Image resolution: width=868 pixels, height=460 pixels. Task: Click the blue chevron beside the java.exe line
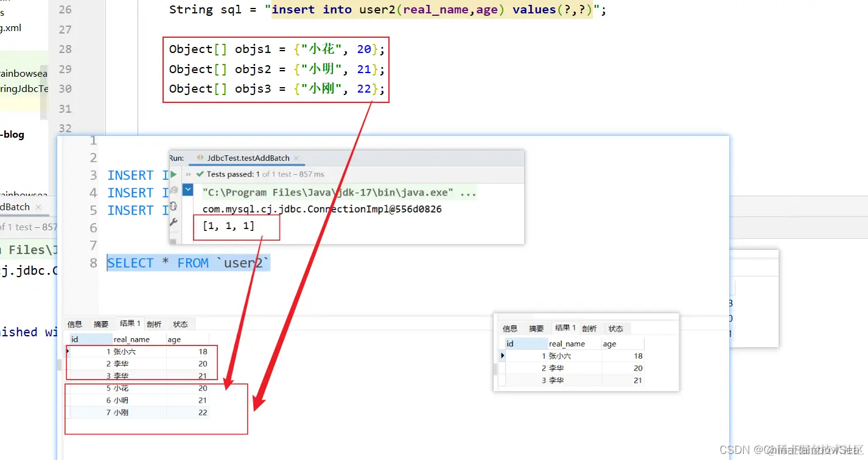coord(188,191)
